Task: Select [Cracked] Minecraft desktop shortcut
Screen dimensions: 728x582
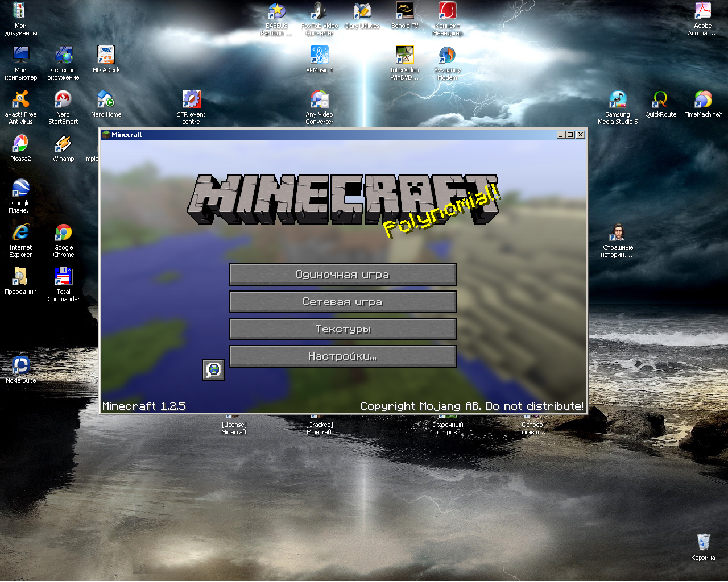Action: click(x=319, y=425)
